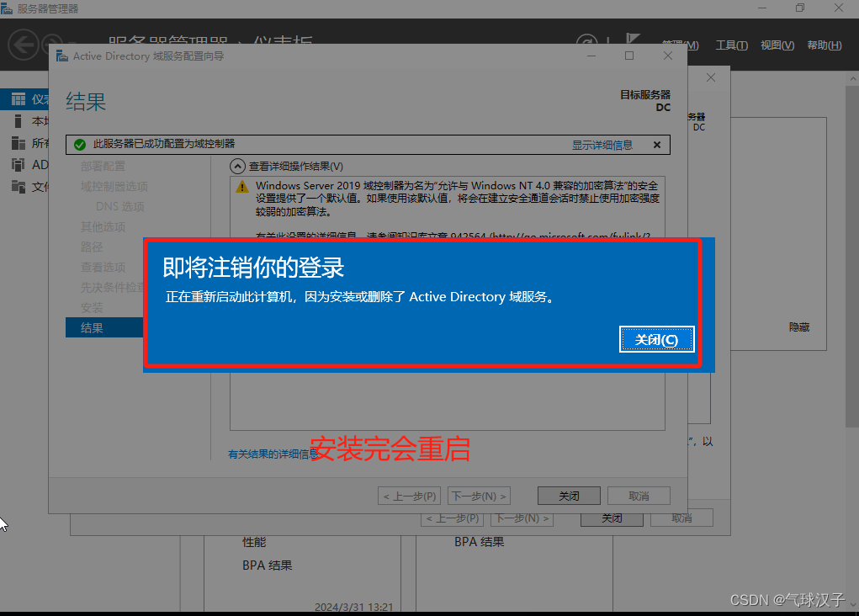Select 查看选项 step in wizard sidebar
859x616 pixels.
103,268
